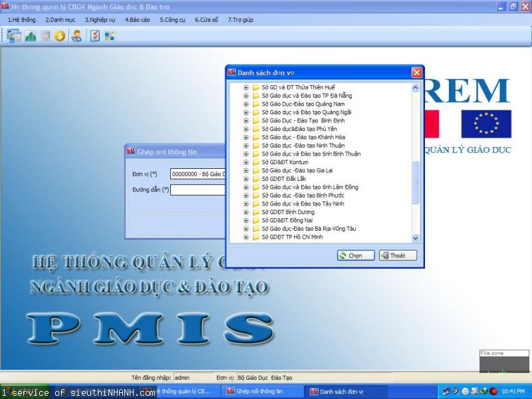Click the smiley face tray icon
532x399 pixels.
pos(465,391)
